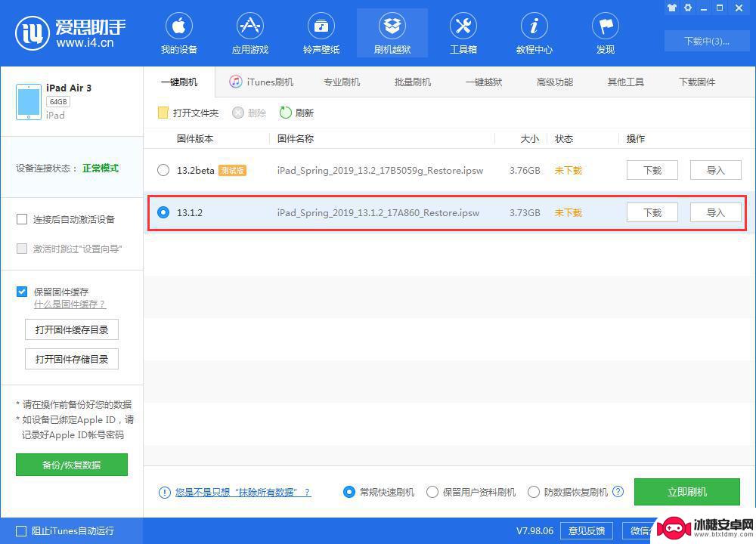Switch to the 一键越狱 tab
Screen dimensions: 756x544
(x=484, y=82)
